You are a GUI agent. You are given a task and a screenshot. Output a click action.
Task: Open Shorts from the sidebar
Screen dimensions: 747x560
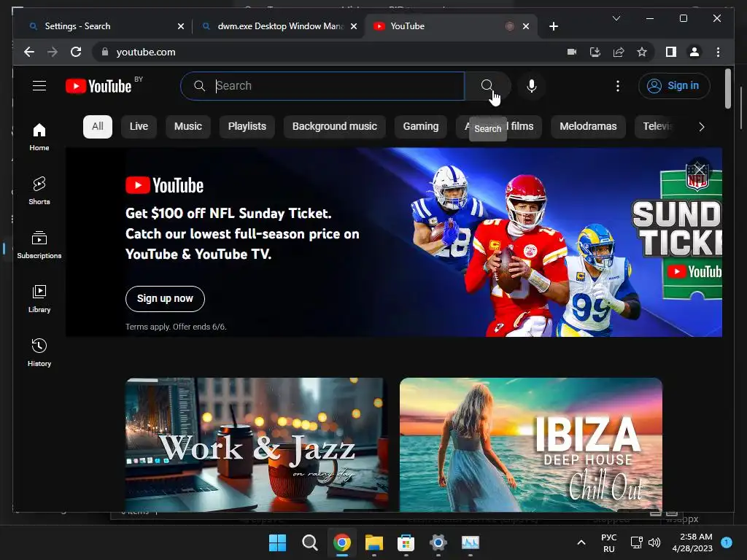tap(39, 190)
